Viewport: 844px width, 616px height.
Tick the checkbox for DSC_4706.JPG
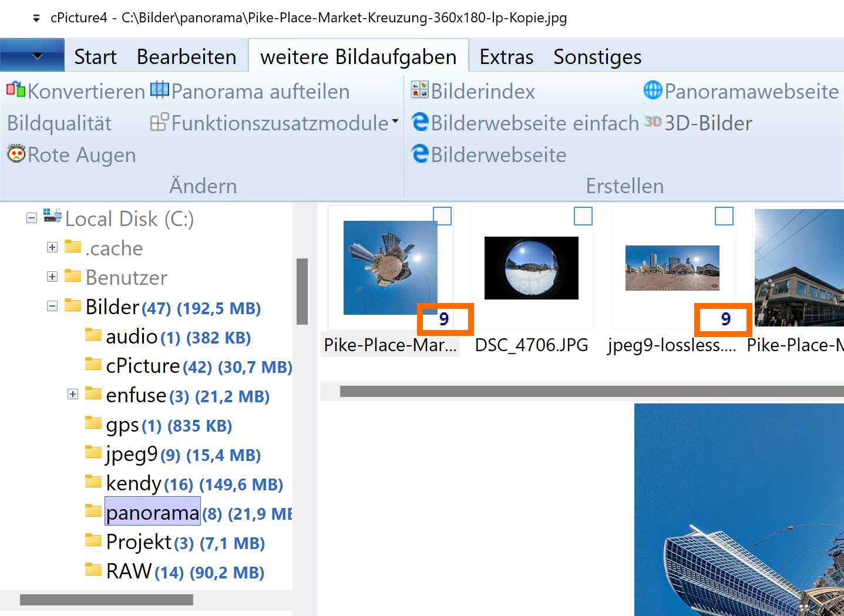tap(583, 216)
